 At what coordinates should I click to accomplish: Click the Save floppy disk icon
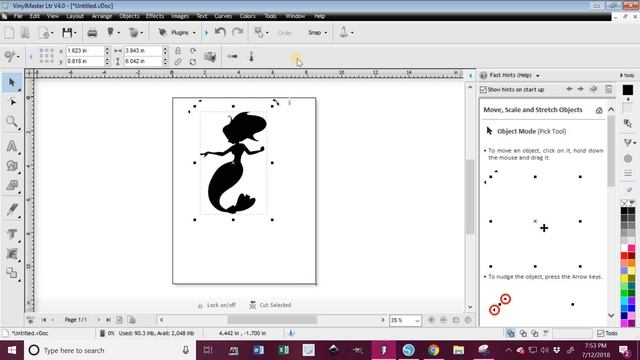click(67, 33)
